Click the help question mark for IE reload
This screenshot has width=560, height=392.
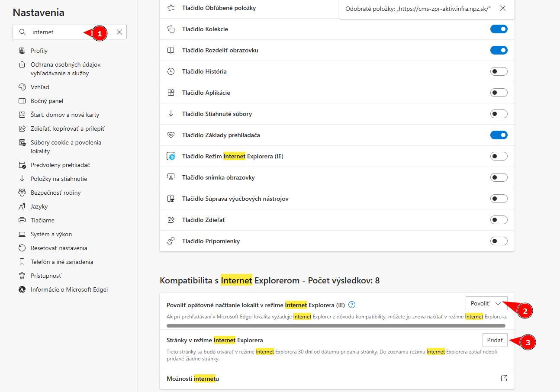tap(352, 304)
